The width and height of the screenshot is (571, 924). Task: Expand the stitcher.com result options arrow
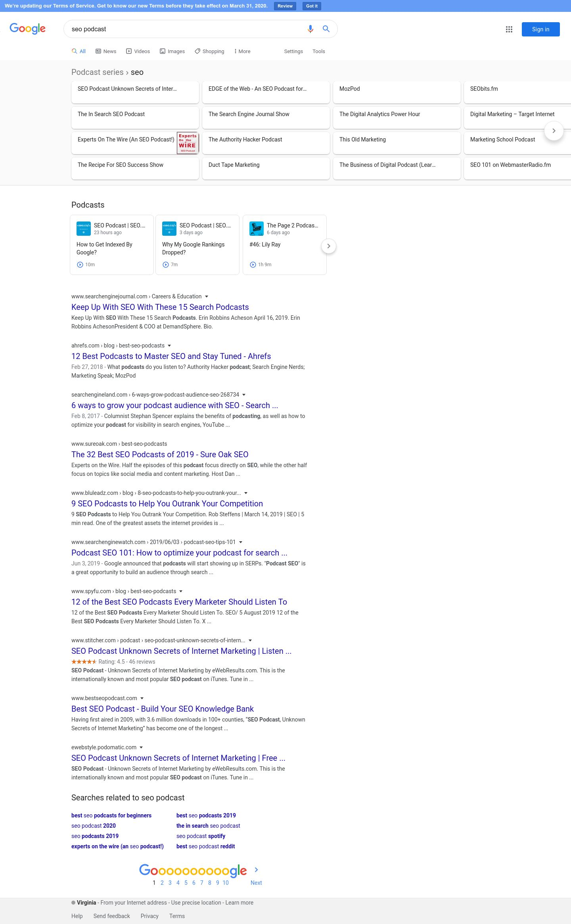[250, 640]
